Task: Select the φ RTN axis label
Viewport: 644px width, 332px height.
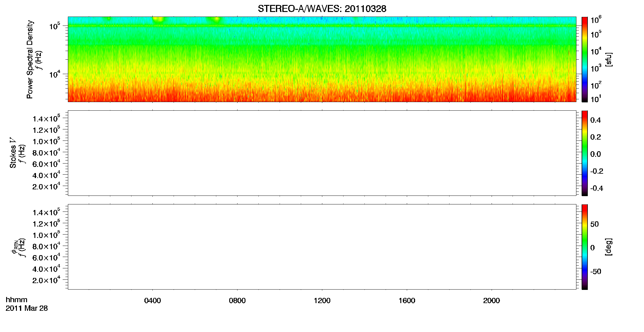Action: pos(14,247)
